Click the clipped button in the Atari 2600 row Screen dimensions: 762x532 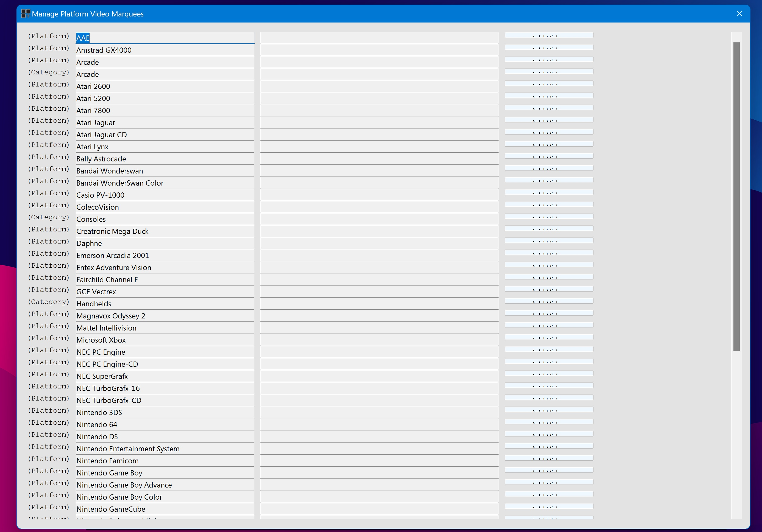549,83
